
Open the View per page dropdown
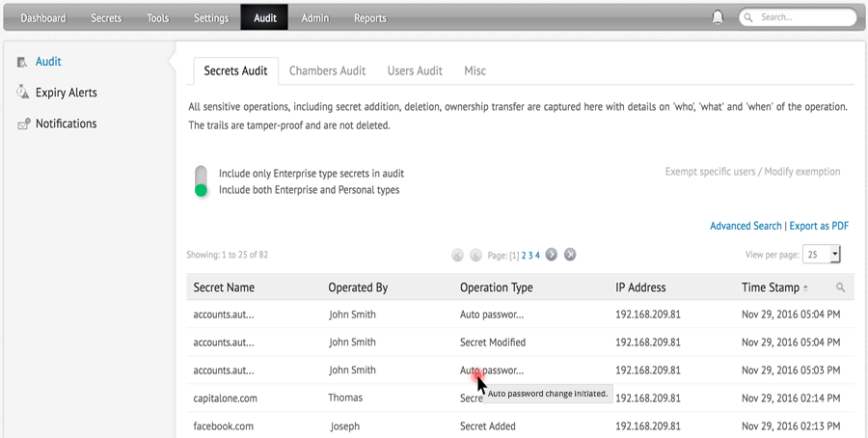(x=823, y=255)
